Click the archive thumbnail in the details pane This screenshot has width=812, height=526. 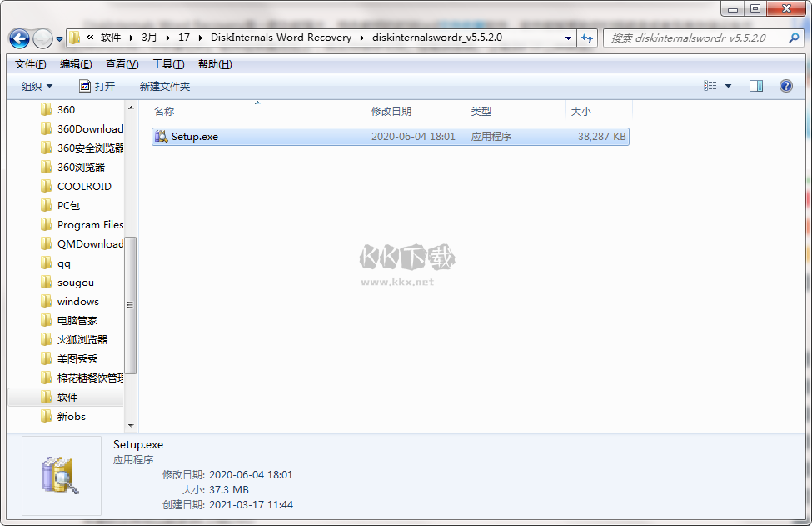click(61, 473)
